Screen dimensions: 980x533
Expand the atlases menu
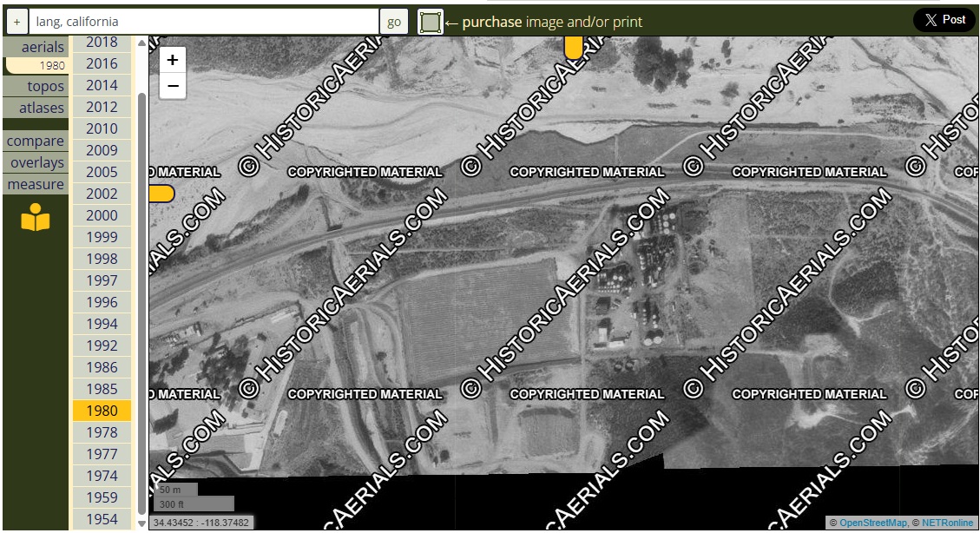[36, 108]
